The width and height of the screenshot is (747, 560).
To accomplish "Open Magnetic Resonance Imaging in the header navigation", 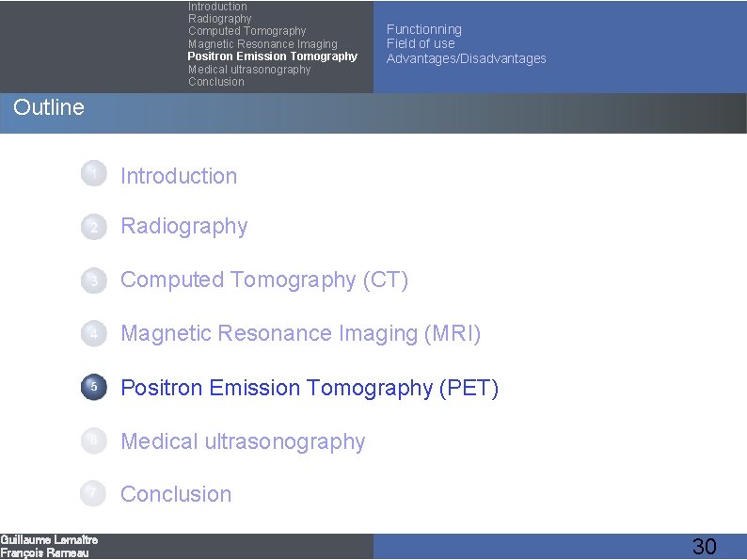I will coord(262,44).
